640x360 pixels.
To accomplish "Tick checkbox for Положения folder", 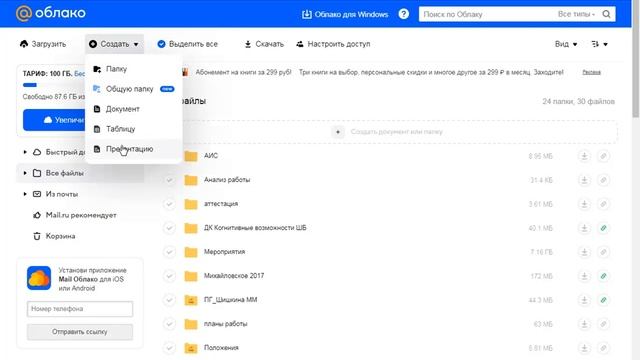I will point(169,349).
